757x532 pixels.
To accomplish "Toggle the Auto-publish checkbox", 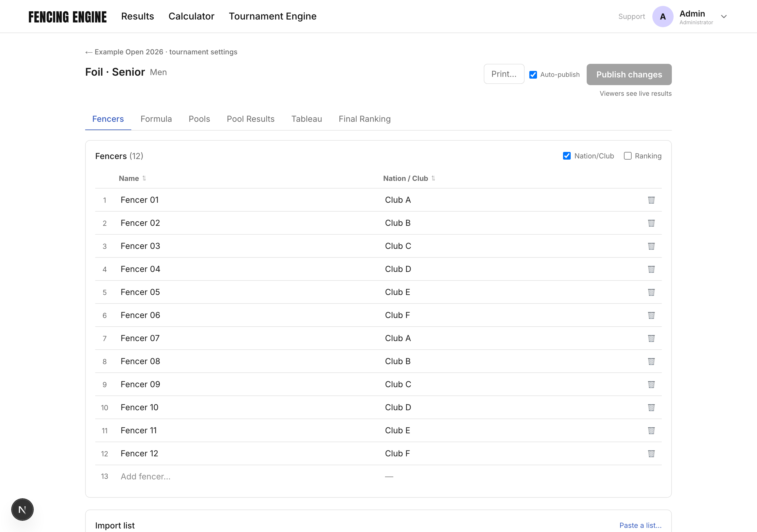I will (533, 75).
